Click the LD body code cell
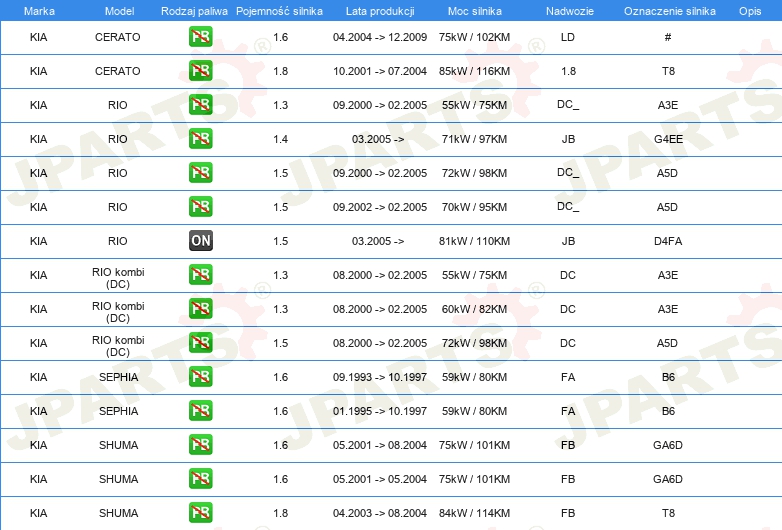This screenshot has width=782, height=530. (x=568, y=37)
